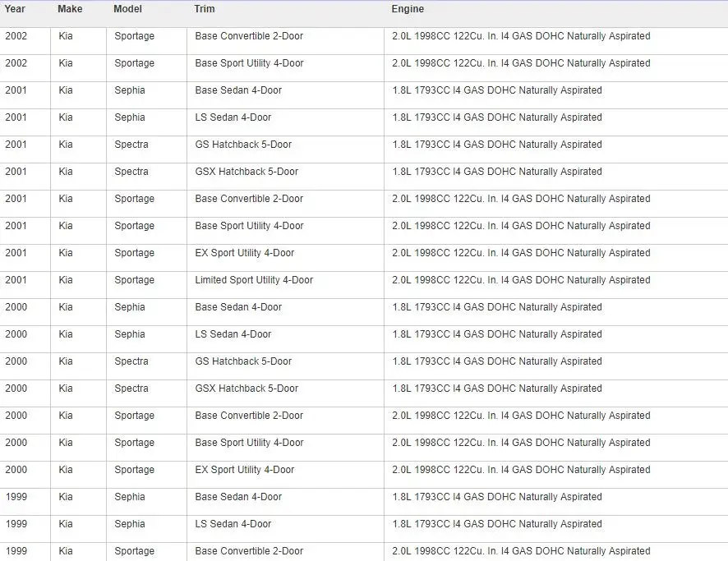Click the 2001 Sephia Base Sedan engine cell
The width and height of the screenshot is (728, 561).
pos(555,90)
